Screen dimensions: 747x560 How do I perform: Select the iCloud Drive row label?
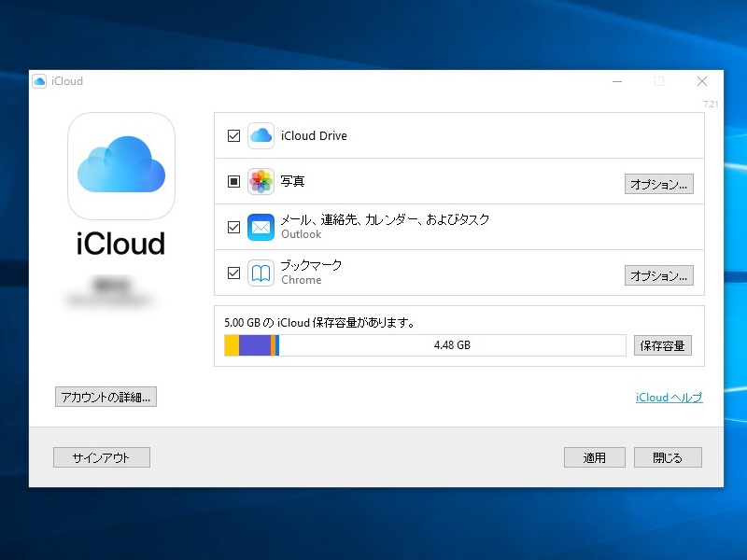(x=316, y=135)
